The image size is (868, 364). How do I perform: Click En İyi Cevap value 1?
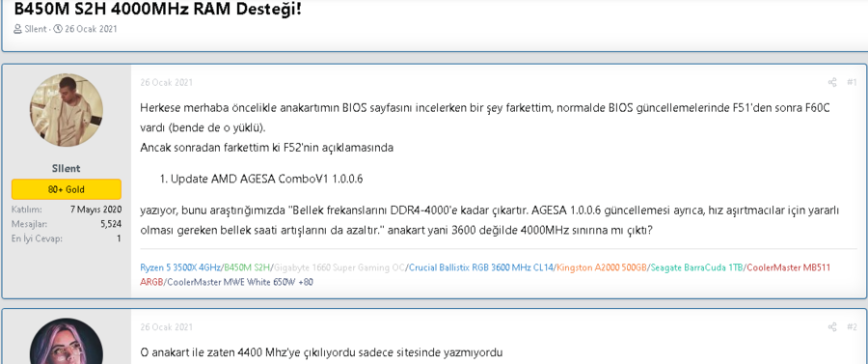coord(119,238)
